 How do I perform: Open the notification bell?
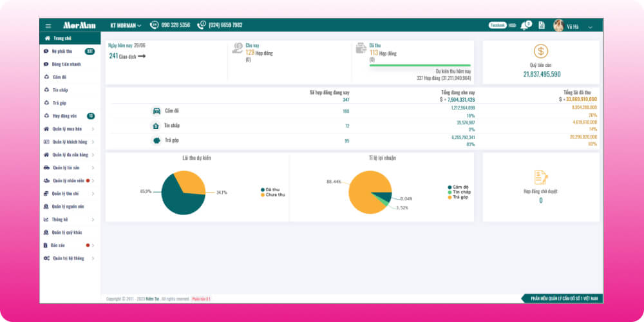pyautogui.click(x=525, y=26)
